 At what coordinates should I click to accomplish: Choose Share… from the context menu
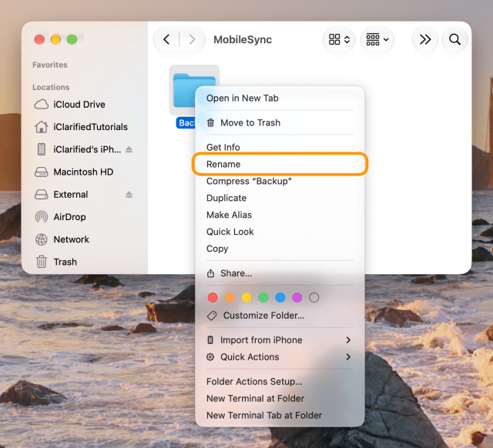280,273
